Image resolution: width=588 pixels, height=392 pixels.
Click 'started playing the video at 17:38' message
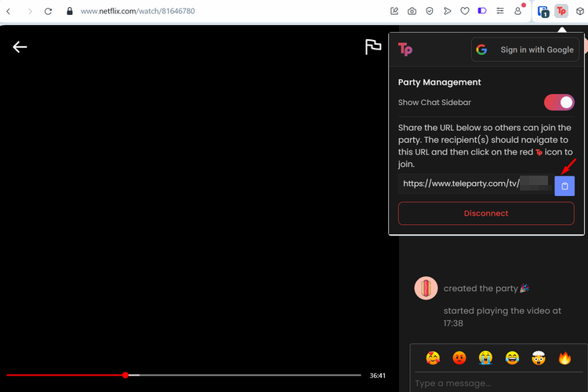(x=502, y=317)
